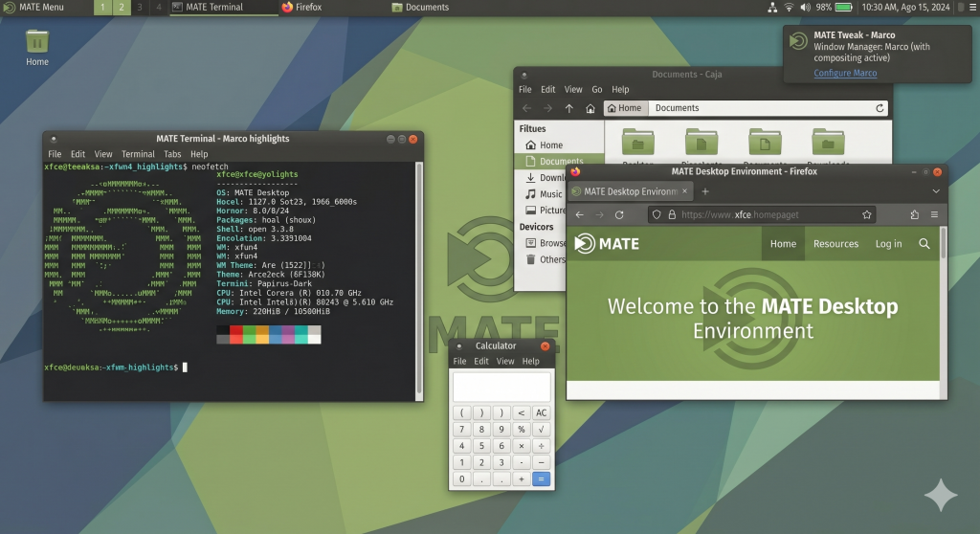
Task: Bookmark the page with the star icon
Action: 867,215
